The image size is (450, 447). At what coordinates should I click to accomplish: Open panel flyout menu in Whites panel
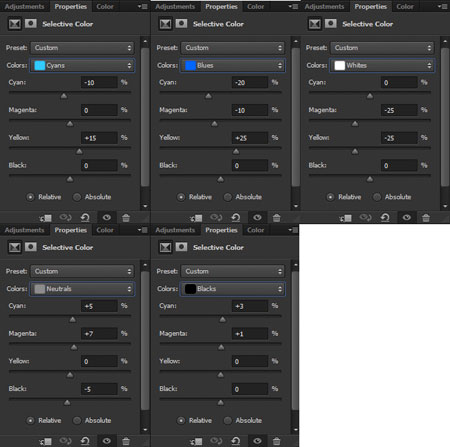point(443,6)
